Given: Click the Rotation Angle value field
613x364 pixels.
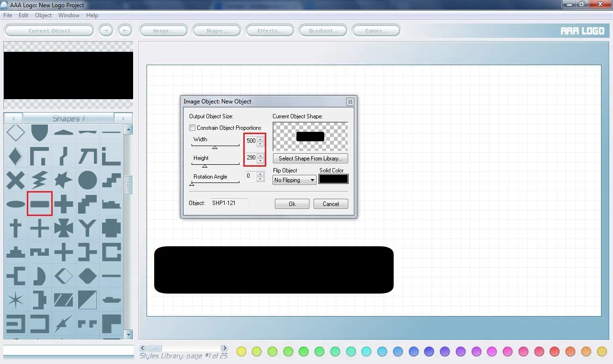Looking at the screenshot, I should pos(251,176).
